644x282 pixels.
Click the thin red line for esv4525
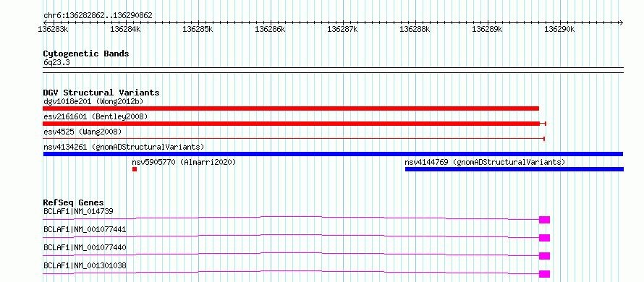294,139
